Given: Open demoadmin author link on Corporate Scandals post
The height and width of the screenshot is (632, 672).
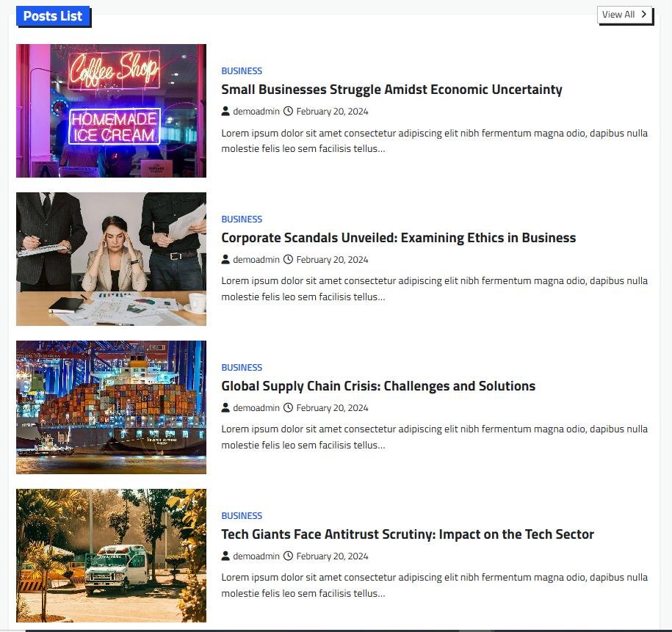Looking at the screenshot, I should (256, 260).
